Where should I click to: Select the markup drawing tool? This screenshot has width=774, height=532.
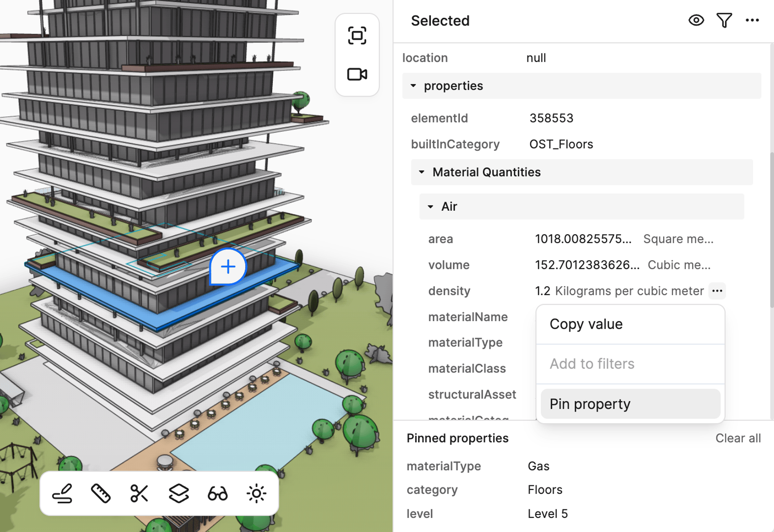pos(62,493)
